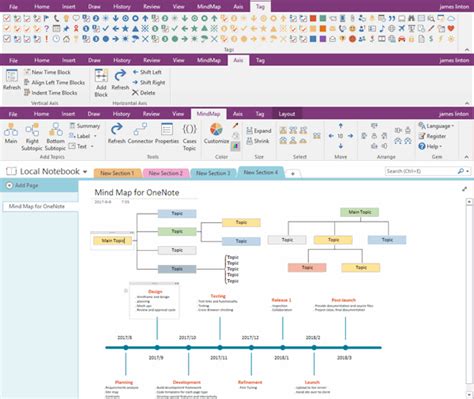This screenshot has height=399, width=474.
Task: Select the green Main Topic node
Action: click(359, 212)
